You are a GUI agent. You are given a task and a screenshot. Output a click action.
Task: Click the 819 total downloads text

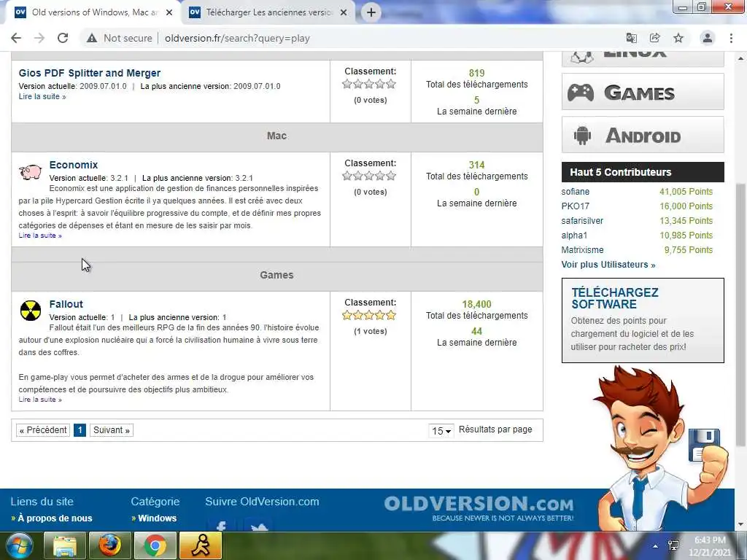pyautogui.click(x=476, y=73)
